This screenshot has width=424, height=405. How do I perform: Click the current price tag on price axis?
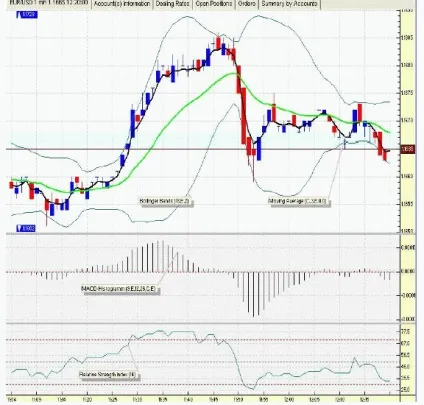coord(408,149)
